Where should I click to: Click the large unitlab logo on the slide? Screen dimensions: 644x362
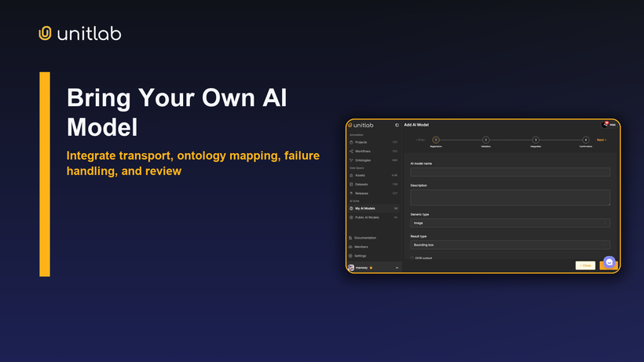80,33
